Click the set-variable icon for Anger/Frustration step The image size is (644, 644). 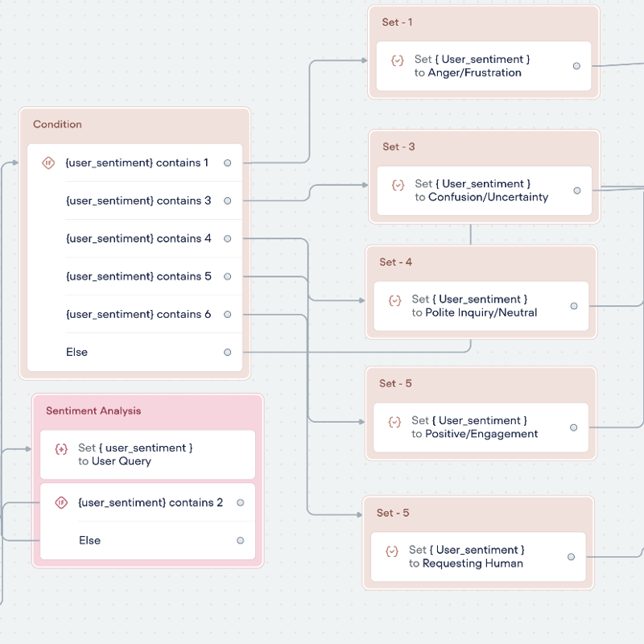[397, 60]
